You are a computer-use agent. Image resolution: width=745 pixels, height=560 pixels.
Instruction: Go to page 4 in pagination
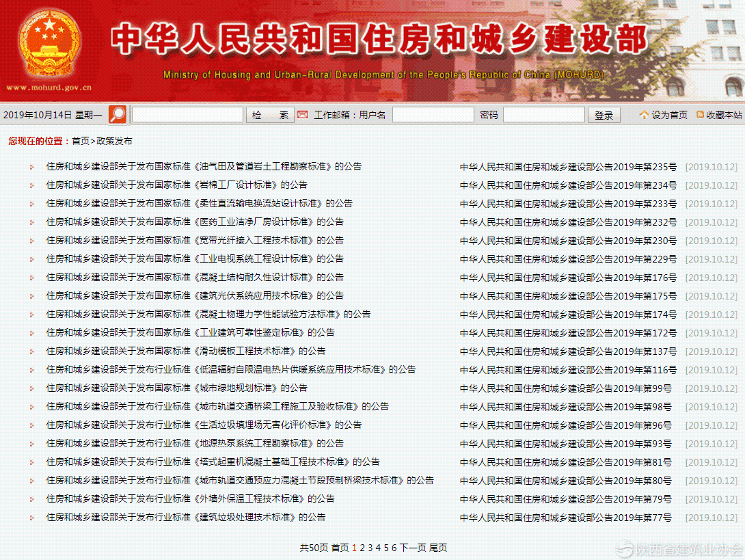(378, 548)
